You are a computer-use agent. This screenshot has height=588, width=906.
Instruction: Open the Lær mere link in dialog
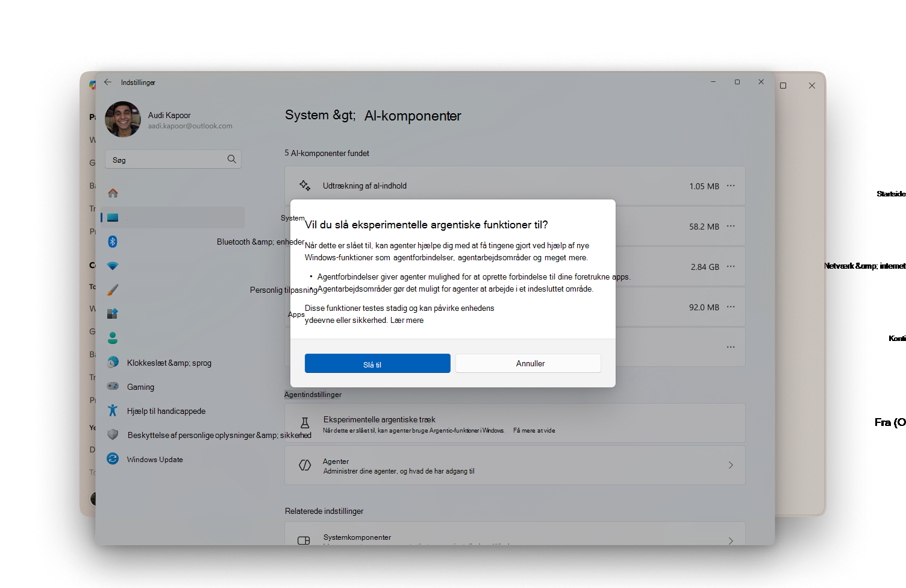(x=407, y=320)
